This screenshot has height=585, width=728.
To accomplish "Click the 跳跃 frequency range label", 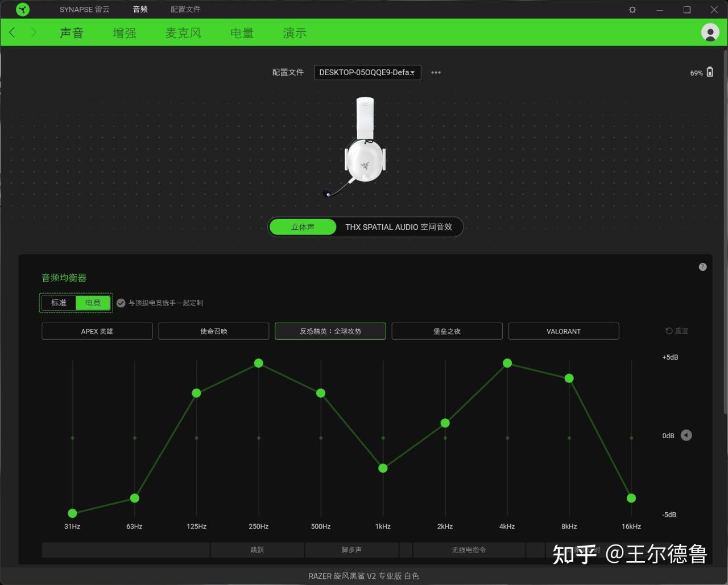I will pyautogui.click(x=257, y=550).
